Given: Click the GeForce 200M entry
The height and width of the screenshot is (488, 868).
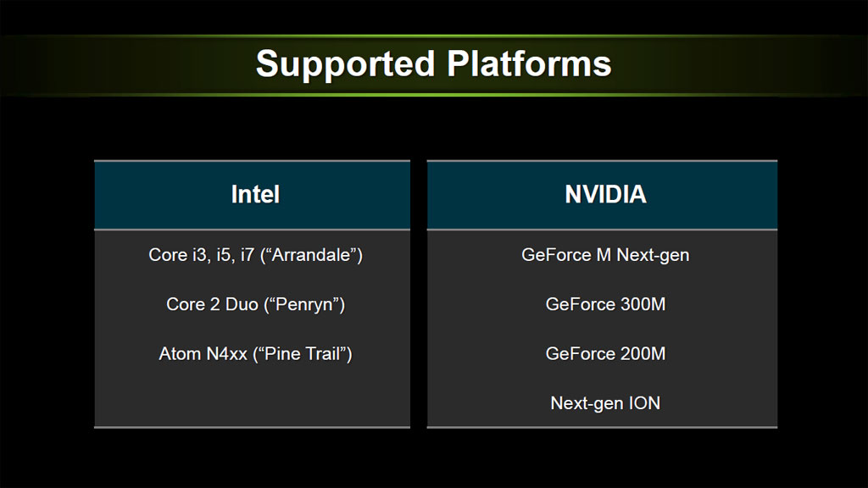Looking at the screenshot, I should tap(605, 353).
